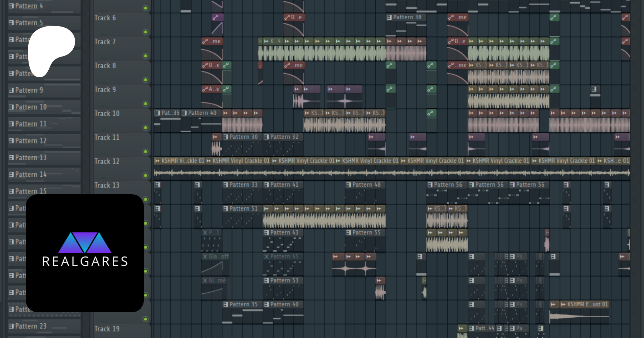Viewport: 644px width, 338px height.
Task: Open the clip menu of Pattern 55
Action: pyautogui.click(x=348, y=233)
